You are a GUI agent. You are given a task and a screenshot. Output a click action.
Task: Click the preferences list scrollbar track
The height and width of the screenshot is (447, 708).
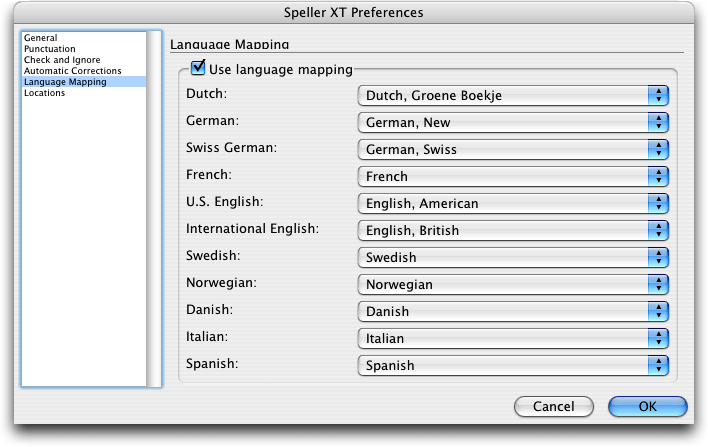pos(154,209)
